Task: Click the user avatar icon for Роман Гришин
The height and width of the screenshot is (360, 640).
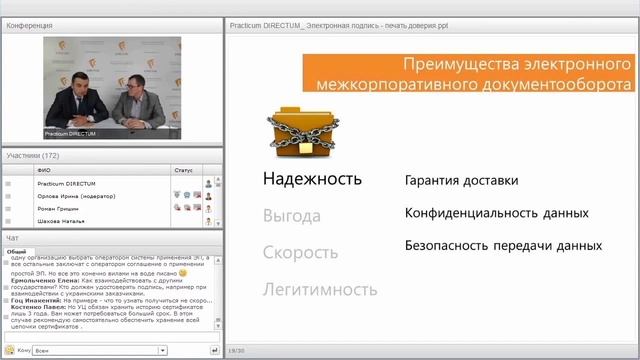Action: [x=209, y=209]
